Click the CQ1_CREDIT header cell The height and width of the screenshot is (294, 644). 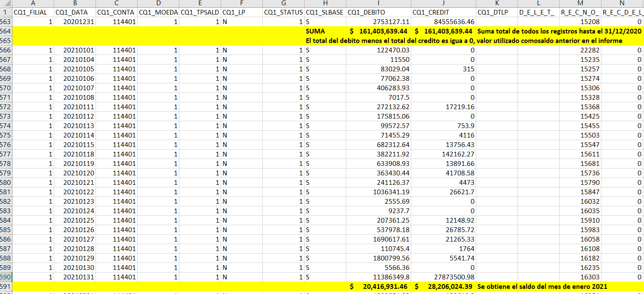coord(444,12)
